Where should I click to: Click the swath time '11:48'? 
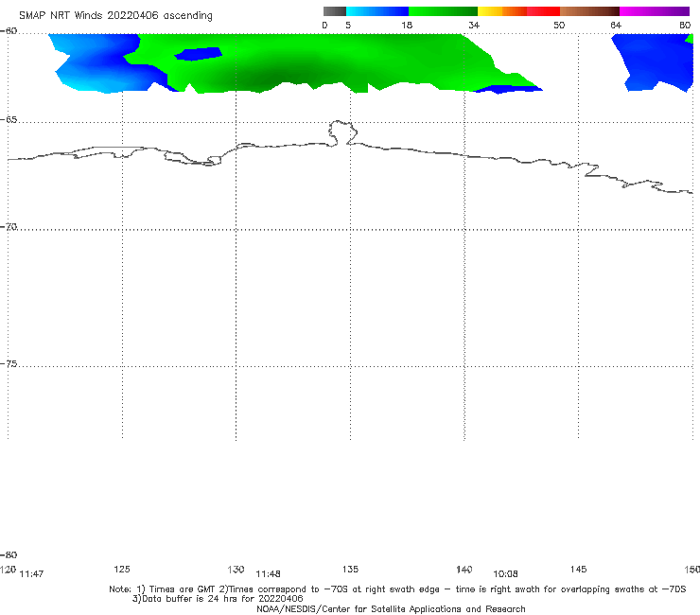click(268, 574)
